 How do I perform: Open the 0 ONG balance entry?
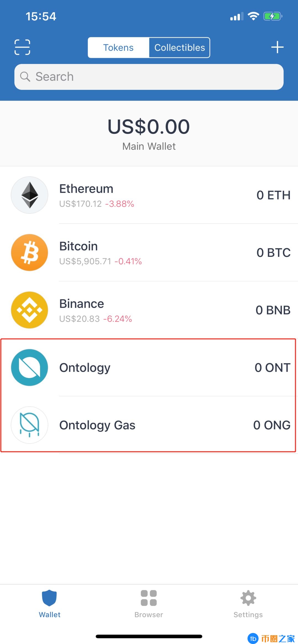tap(272, 425)
